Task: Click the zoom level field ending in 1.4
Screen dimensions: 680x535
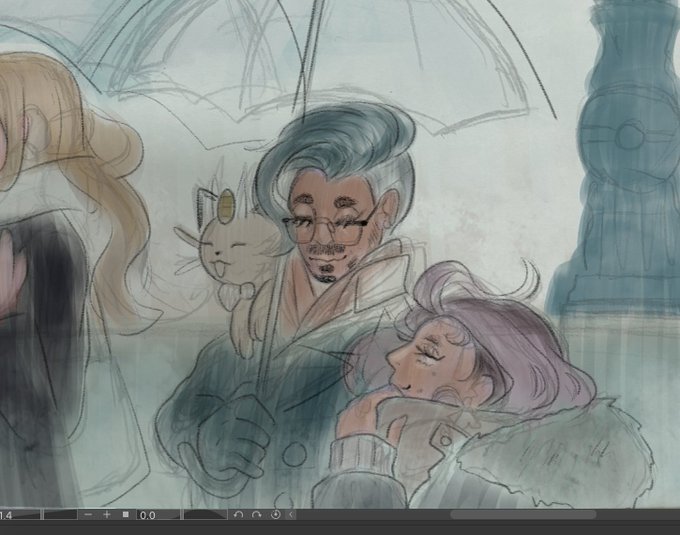Action: tap(20, 515)
